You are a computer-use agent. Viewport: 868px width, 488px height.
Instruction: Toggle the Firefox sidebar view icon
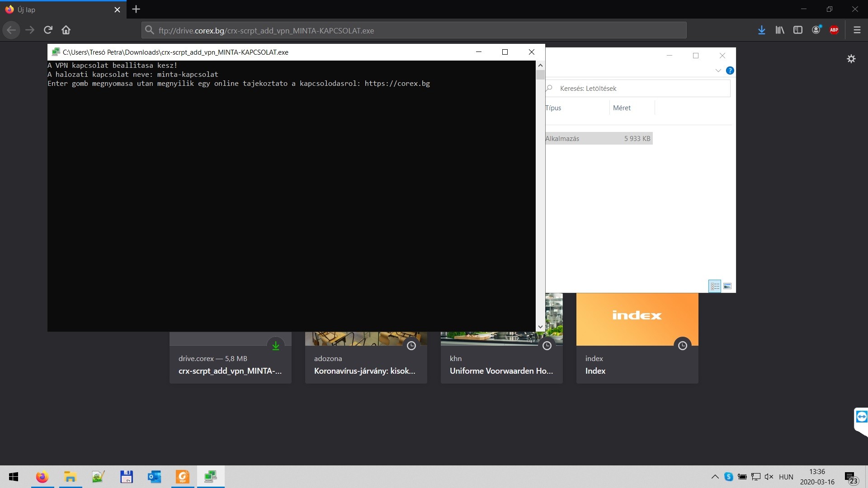(x=798, y=30)
